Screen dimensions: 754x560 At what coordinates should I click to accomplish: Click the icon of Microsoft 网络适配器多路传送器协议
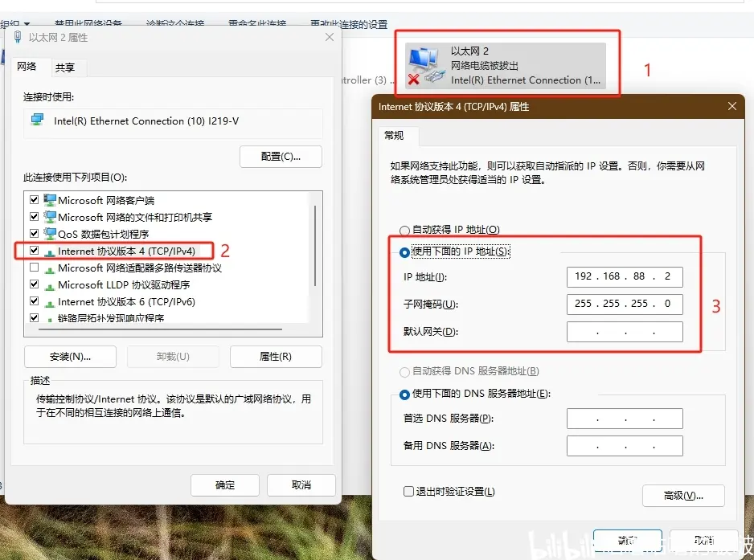click(50, 269)
